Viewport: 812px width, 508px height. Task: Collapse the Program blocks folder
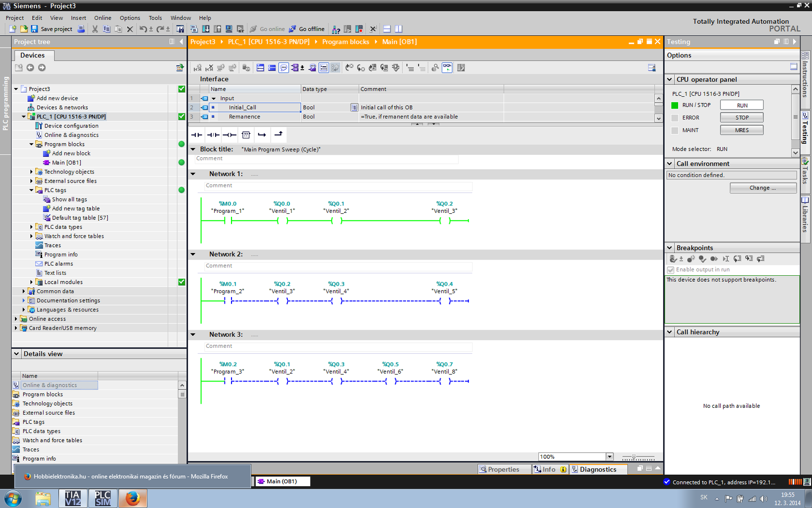point(31,144)
